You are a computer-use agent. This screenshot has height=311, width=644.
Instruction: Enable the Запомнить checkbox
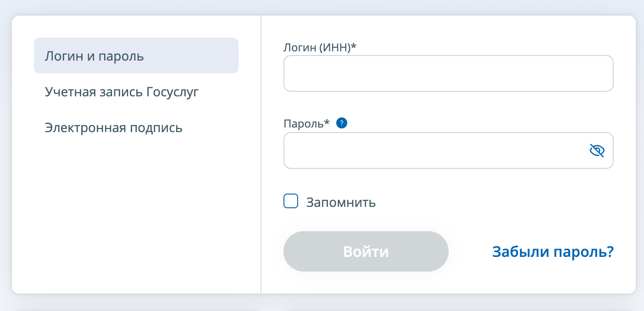pyautogui.click(x=291, y=201)
